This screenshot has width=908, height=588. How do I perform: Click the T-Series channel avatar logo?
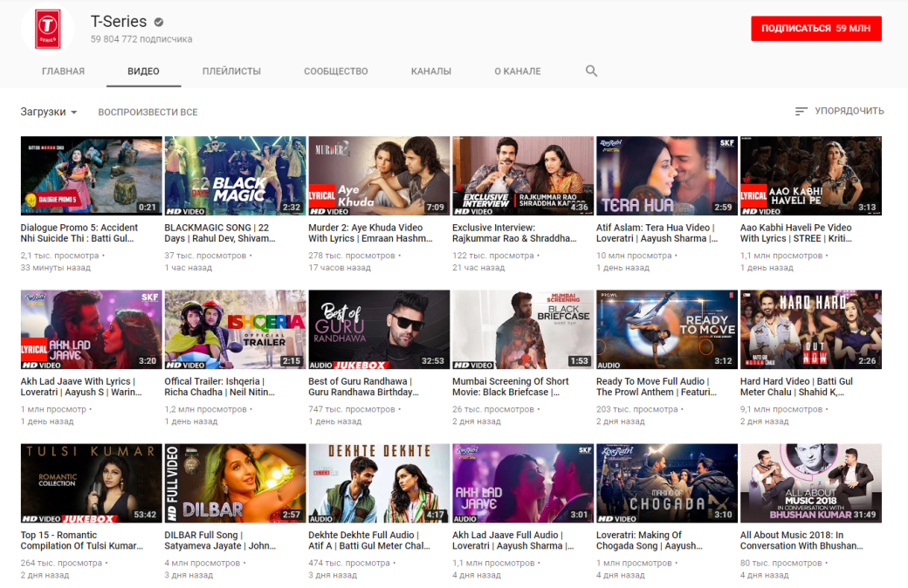coord(47,28)
